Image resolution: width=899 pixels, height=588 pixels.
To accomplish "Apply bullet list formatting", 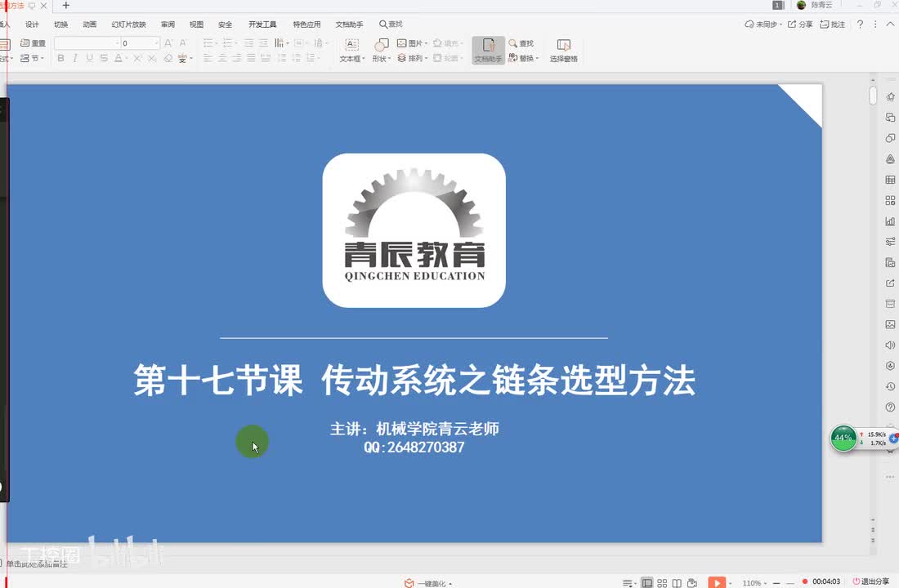I will point(210,43).
